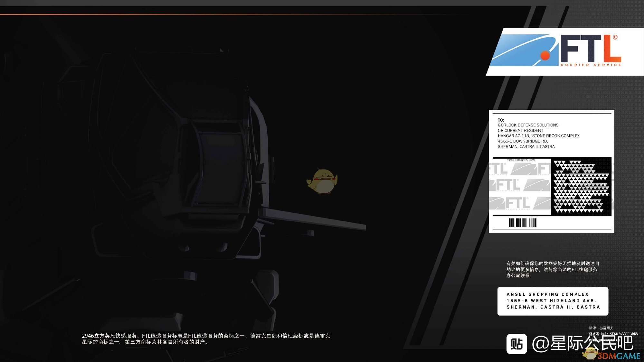Viewport: 644px width, 362px height.
Task: Select '1565-6 WEST HIGHLAND AVE.' address line
Action: [x=552, y=301]
